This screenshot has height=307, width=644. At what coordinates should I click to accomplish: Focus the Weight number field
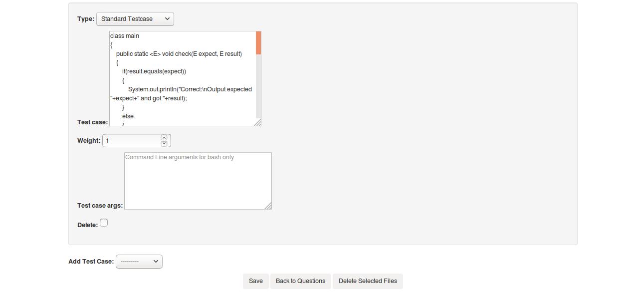tap(132, 141)
